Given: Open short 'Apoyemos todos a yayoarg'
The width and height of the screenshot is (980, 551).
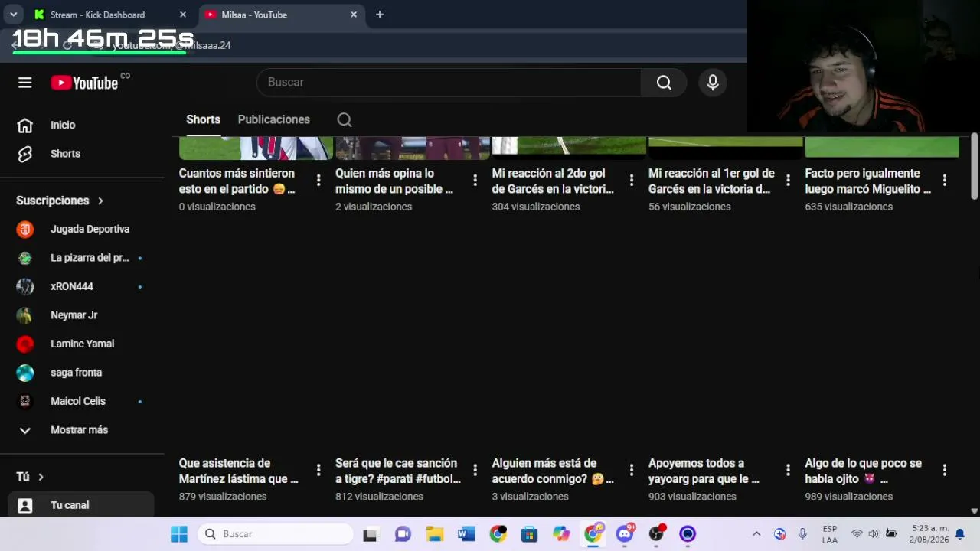Looking at the screenshot, I should pos(704,471).
